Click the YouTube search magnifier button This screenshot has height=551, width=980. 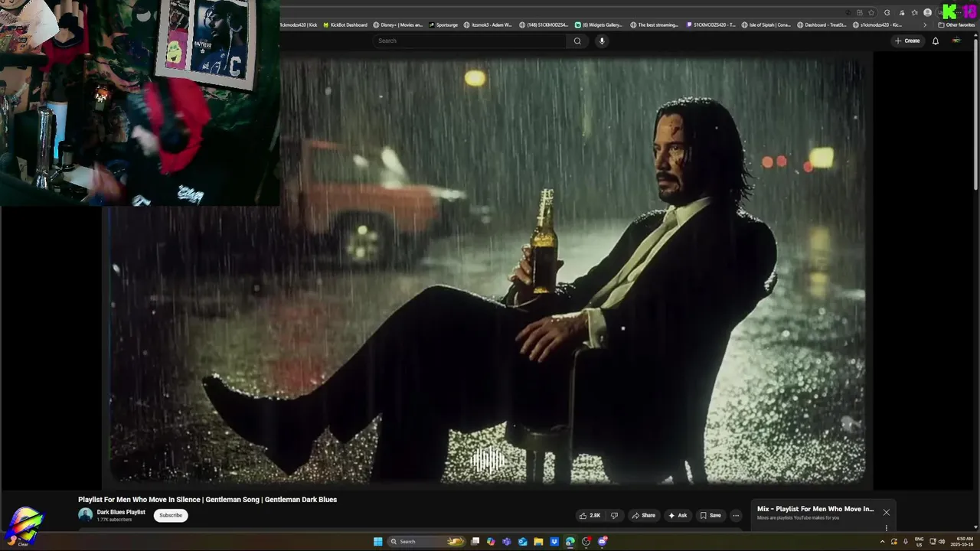(577, 41)
